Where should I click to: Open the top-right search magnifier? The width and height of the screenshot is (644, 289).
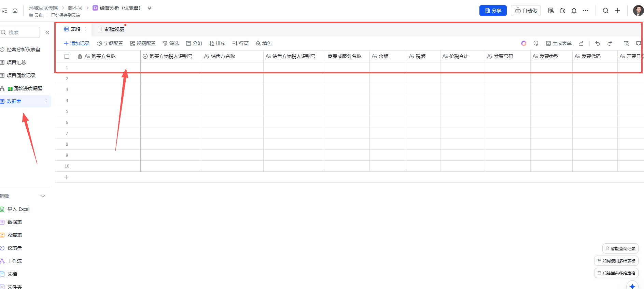(x=605, y=11)
